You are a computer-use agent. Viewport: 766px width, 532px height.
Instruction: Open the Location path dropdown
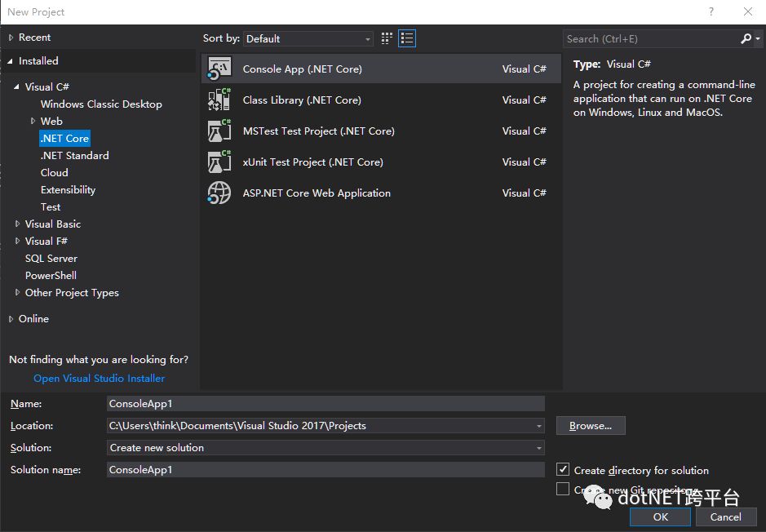539,426
